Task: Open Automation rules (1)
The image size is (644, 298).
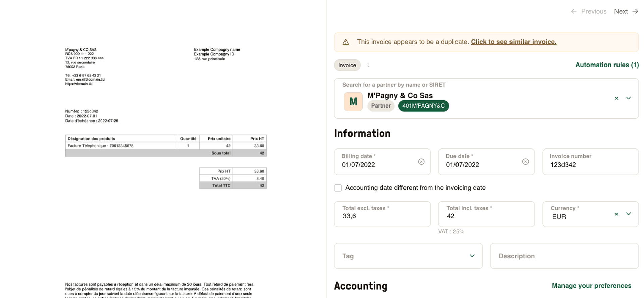Action: coord(607,65)
